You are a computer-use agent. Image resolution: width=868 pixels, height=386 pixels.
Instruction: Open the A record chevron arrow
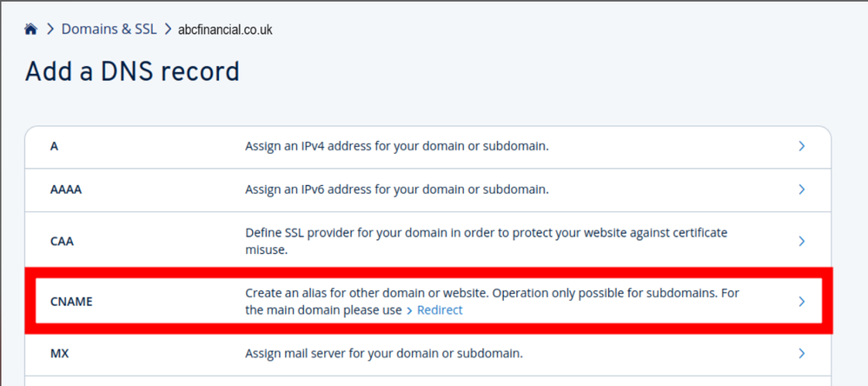[x=802, y=146]
